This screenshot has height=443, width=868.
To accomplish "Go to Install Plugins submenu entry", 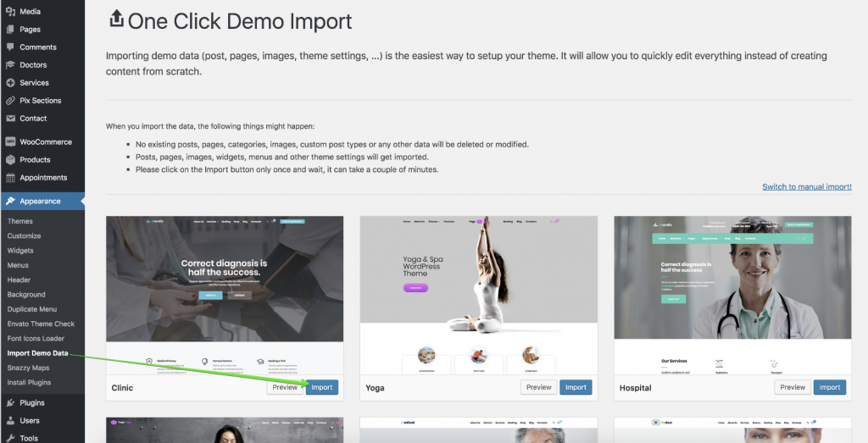I will pos(29,382).
